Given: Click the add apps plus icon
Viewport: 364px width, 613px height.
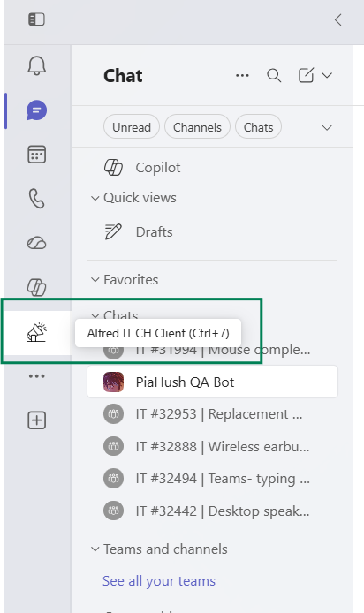Looking at the screenshot, I should click(x=37, y=420).
